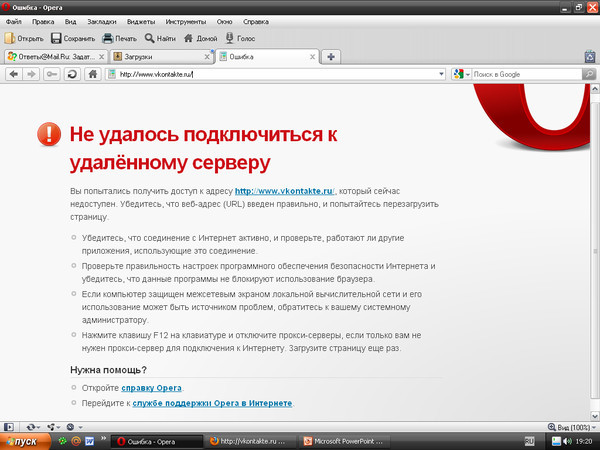Close the Ответы@Mail.Ru tab
Screen dimensions: 600x450
click(x=101, y=57)
